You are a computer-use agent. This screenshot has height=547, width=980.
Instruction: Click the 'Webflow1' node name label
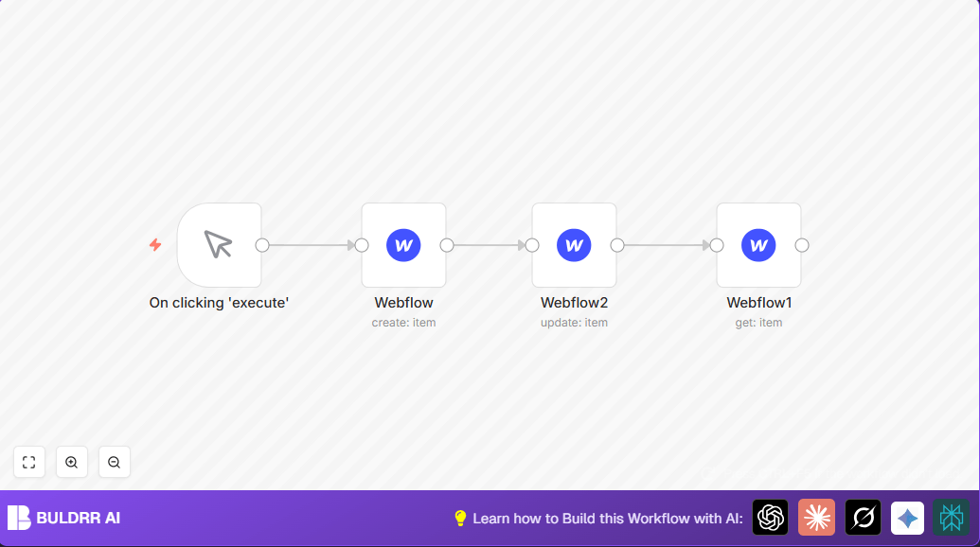click(x=758, y=303)
